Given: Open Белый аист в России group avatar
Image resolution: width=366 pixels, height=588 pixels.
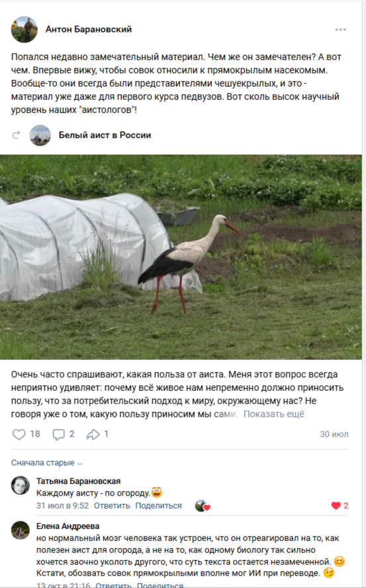Looking at the screenshot, I should [x=40, y=135].
